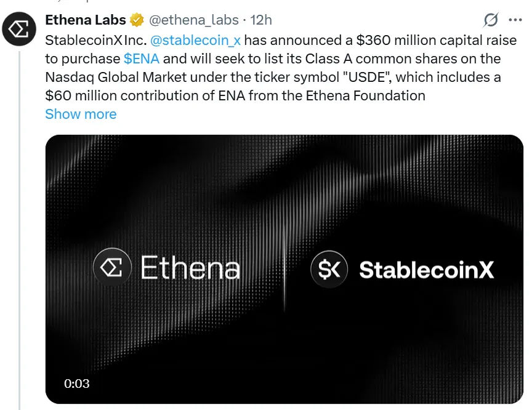Click the 12h post timestamp
Screen dimensions: 532x410
pyautogui.click(x=262, y=20)
